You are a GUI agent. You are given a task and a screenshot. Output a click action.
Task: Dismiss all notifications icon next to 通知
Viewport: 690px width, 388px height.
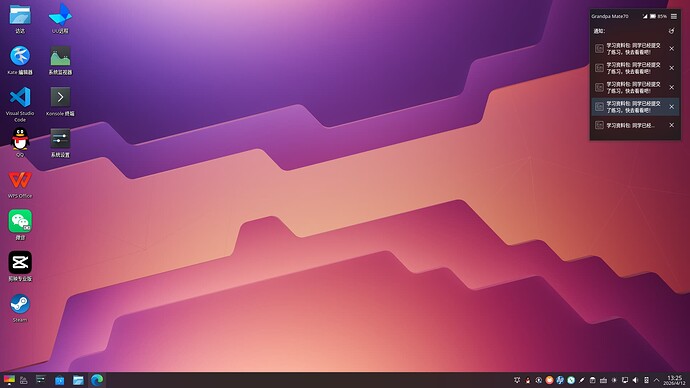click(671, 31)
